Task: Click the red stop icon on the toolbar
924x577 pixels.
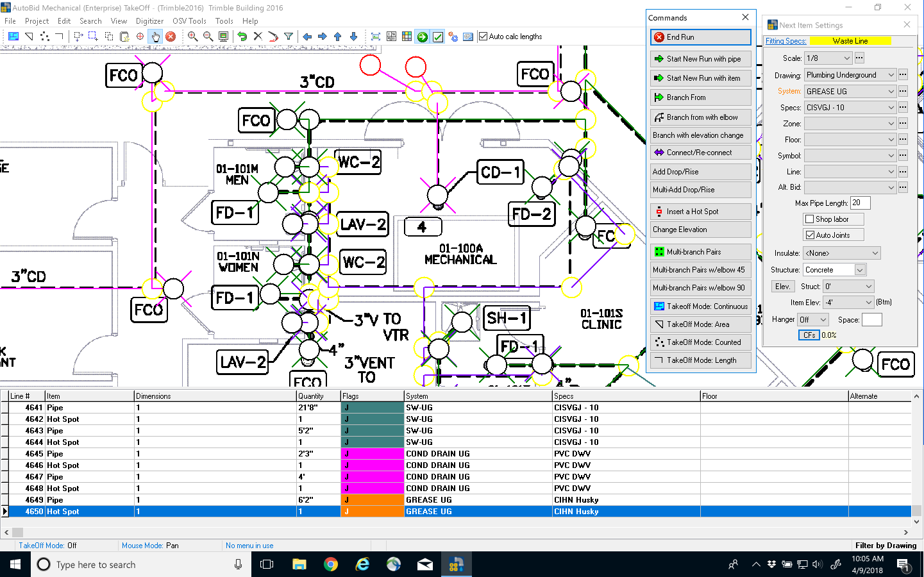Action: [171, 37]
